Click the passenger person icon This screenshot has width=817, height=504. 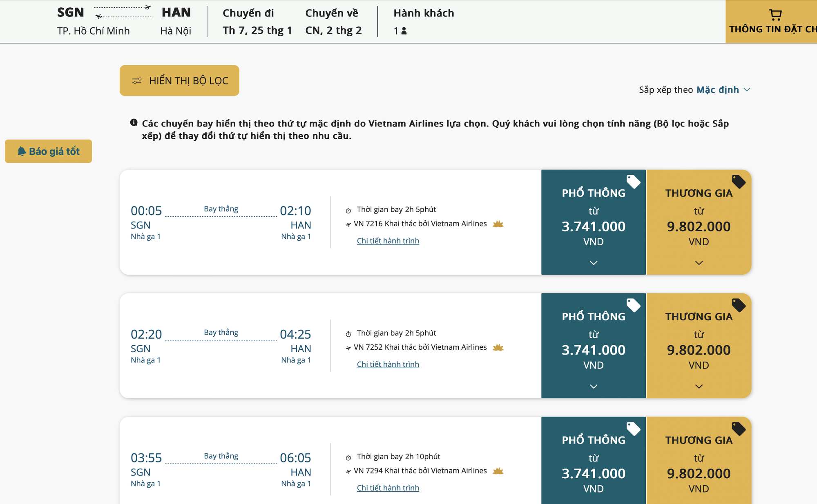[x=404, y=31]
